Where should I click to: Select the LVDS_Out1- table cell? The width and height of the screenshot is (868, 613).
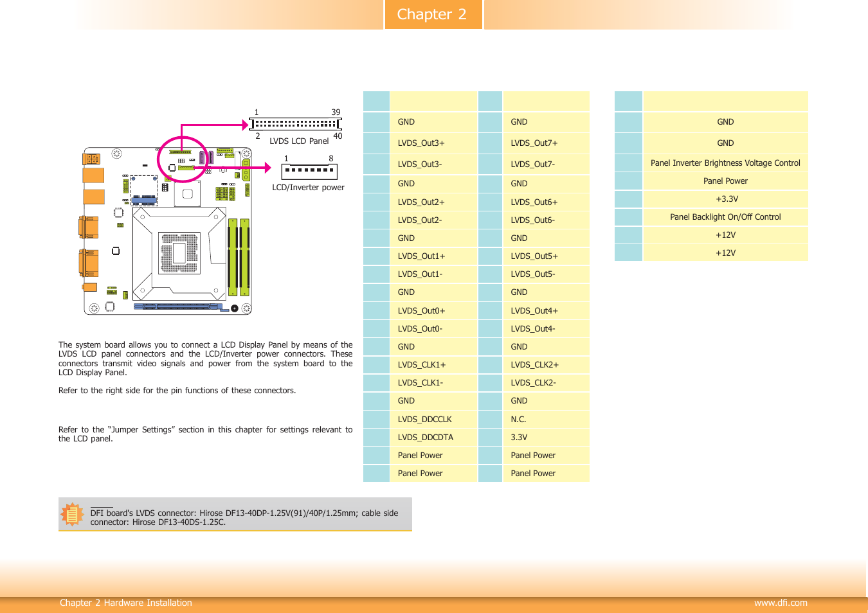pos(433,274)
